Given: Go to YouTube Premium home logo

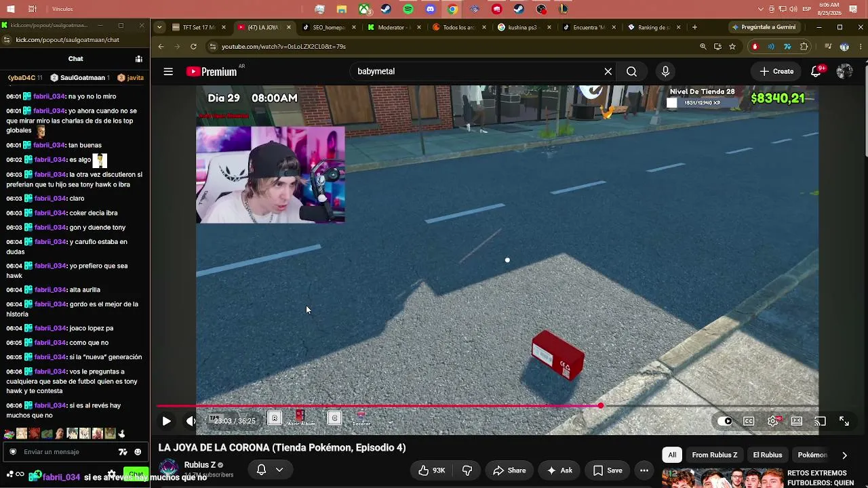Looking at the screenshot, I should [x=212, y=71].
